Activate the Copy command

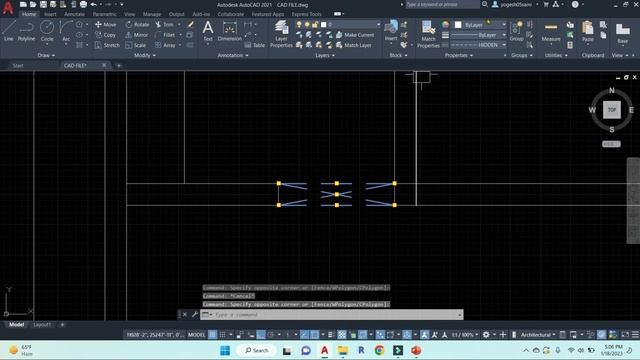tap(106, 35)
